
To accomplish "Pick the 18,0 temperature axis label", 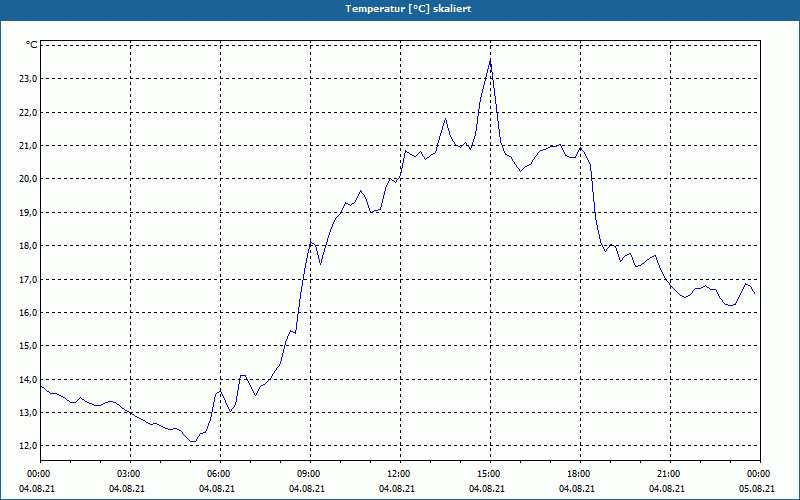I will click(x=29, y=245).
